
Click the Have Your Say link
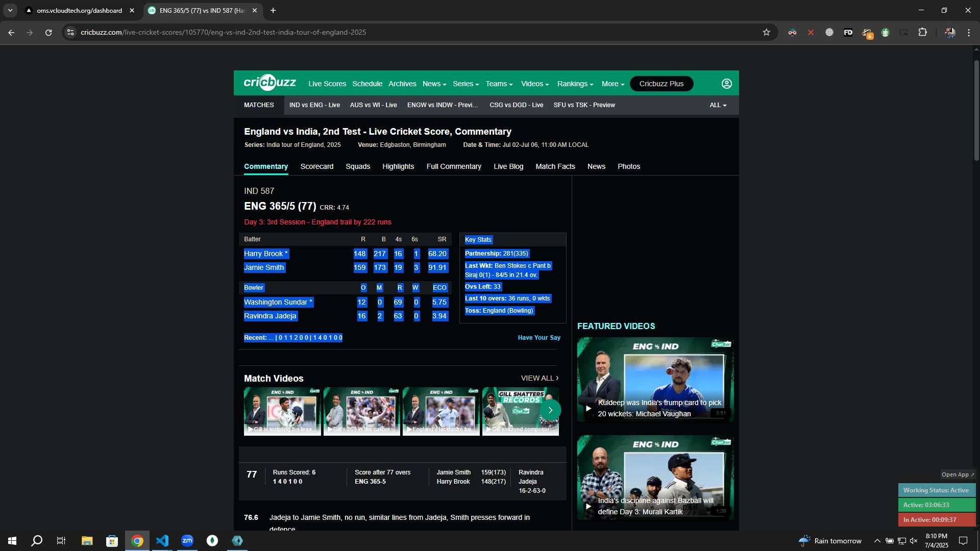(539, 338)
